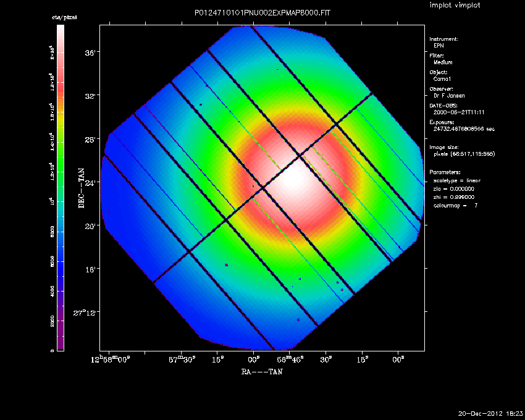Click the file title P0124710101PNU002EXPMAP8000.FIT

tap(262, 13)
